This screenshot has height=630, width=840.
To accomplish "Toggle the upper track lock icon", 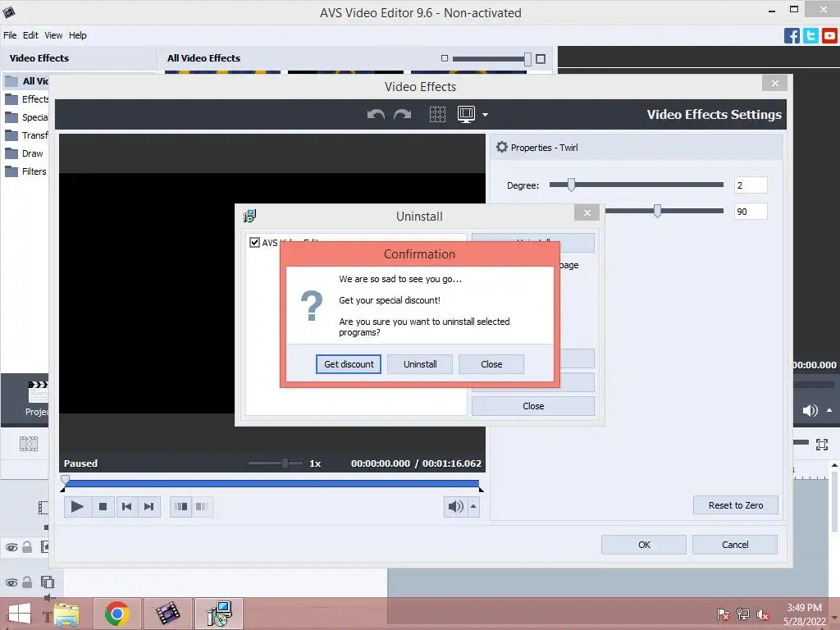I will pyautogui.click(x=27, y=547).
